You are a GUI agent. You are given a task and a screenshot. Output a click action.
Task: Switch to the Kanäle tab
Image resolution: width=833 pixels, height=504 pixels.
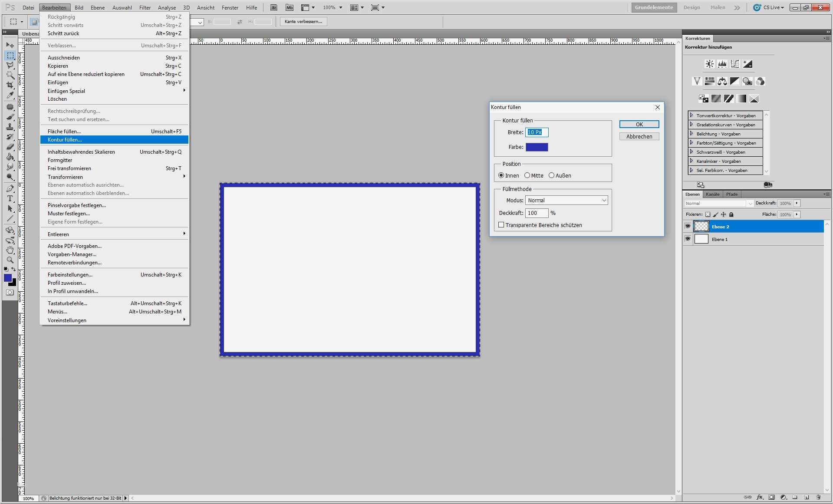(712, 194)
